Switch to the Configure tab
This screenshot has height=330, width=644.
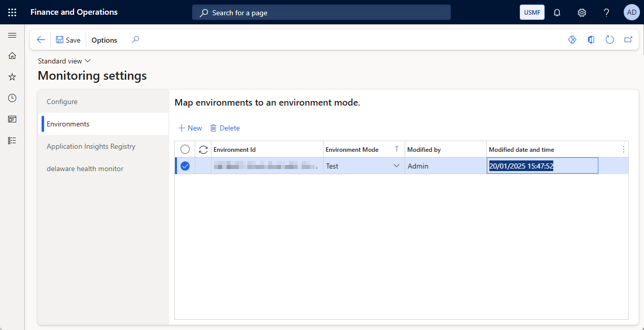click(103, 102)
